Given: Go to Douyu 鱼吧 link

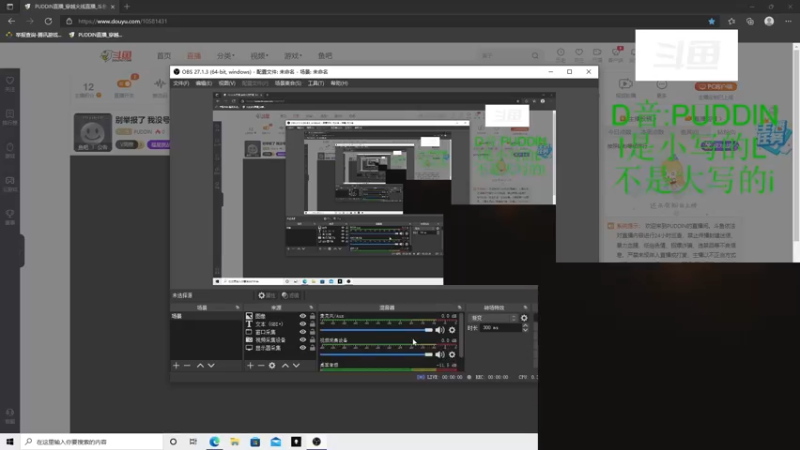Looking at the screenshot, I should 325,56.
